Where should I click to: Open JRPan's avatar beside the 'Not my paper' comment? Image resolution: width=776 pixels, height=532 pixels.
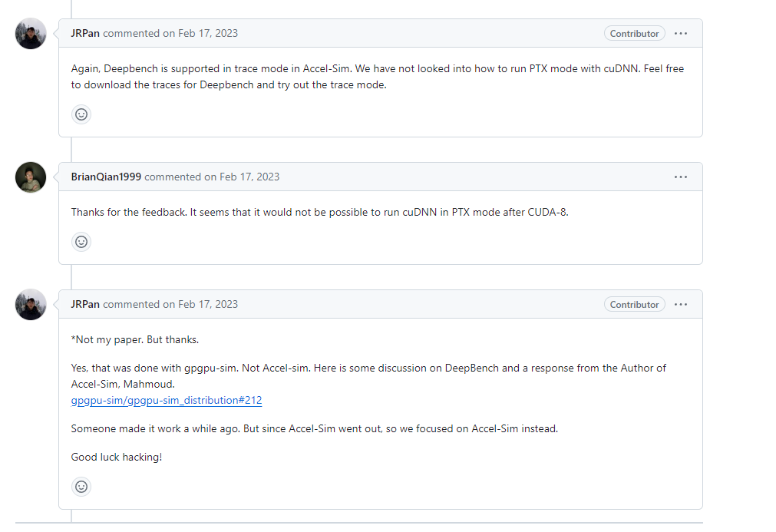click(x=31, y=305)
